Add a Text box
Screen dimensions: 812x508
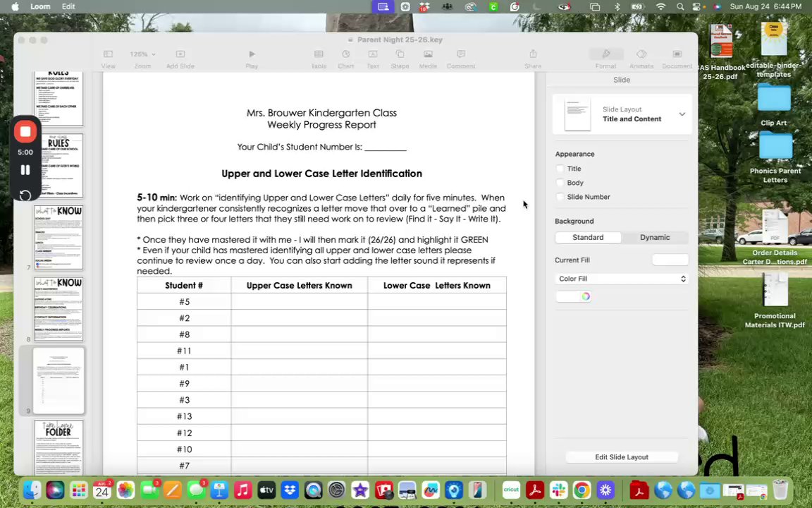click(x=373, y=54)
